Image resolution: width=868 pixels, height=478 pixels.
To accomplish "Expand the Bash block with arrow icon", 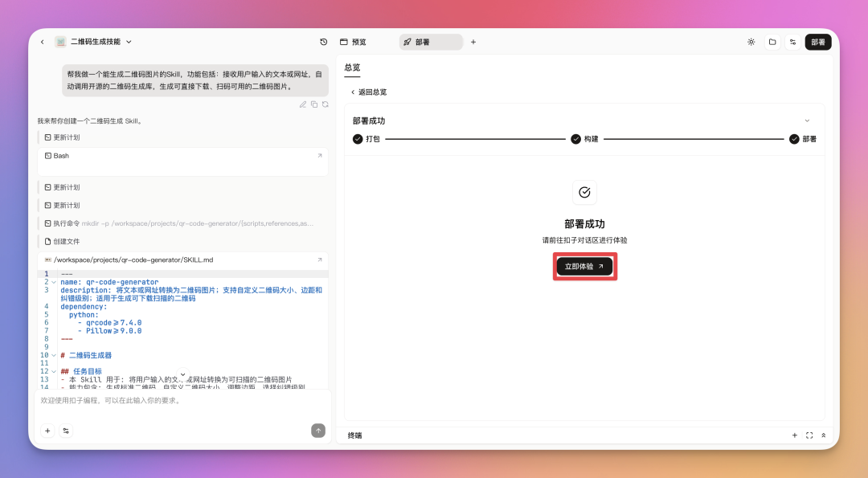I will [x=319, y=156].
